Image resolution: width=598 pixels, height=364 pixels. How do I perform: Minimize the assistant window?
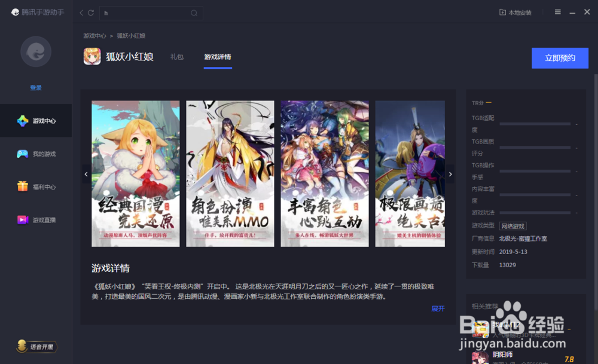coord(572,13)
